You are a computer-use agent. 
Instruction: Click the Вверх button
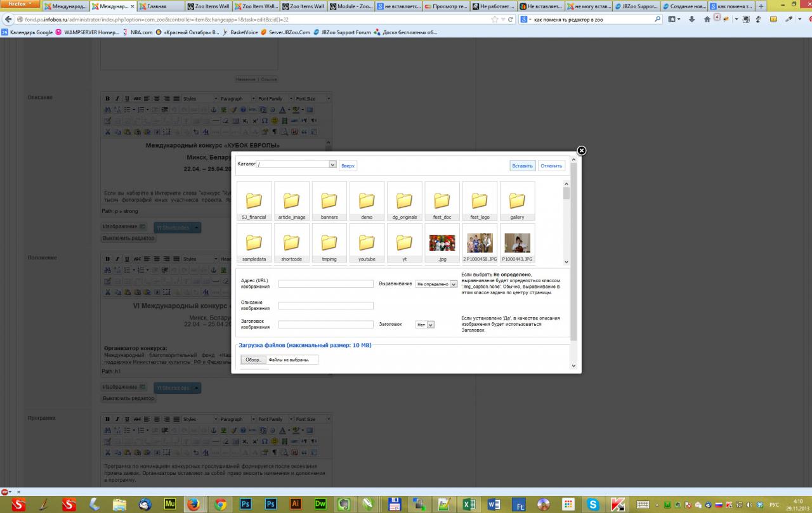pos(348,166)
